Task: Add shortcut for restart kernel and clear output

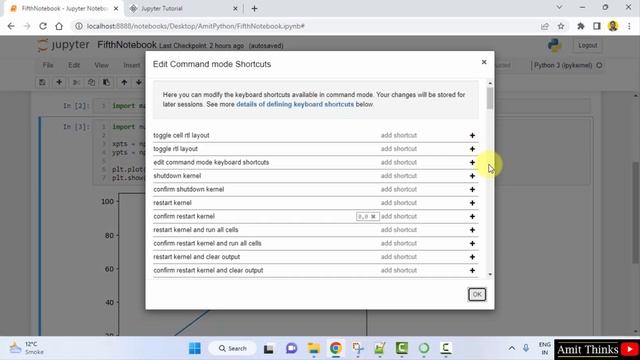Action: coord(472,257)
